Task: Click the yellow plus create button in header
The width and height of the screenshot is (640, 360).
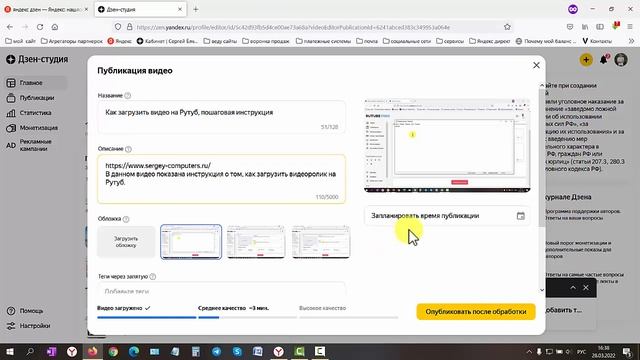Action: [586, 60]
